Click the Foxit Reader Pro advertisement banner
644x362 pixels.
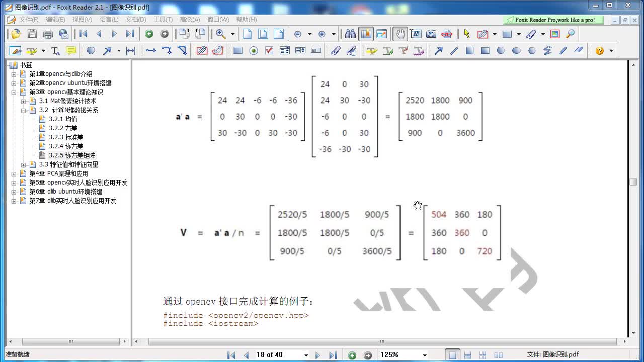[554, 20]
